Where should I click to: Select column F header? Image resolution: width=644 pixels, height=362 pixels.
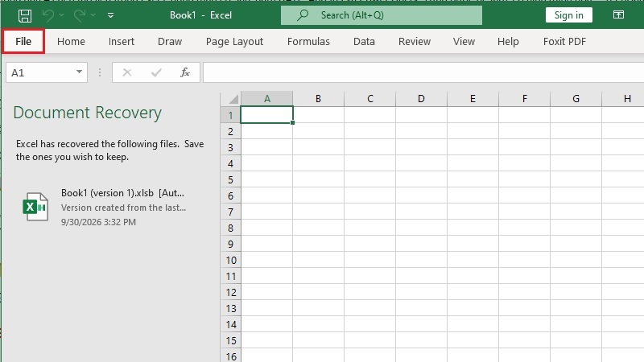[525, 99]
